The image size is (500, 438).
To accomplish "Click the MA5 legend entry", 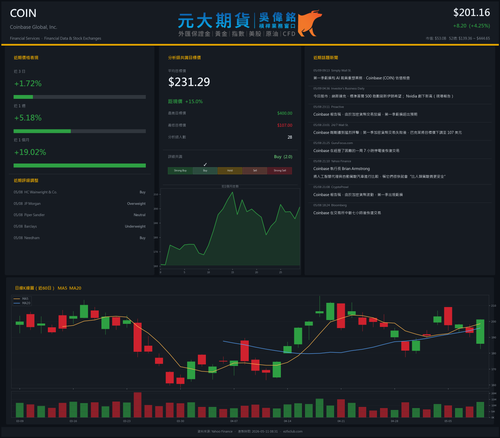I will [x=21, y=299].
